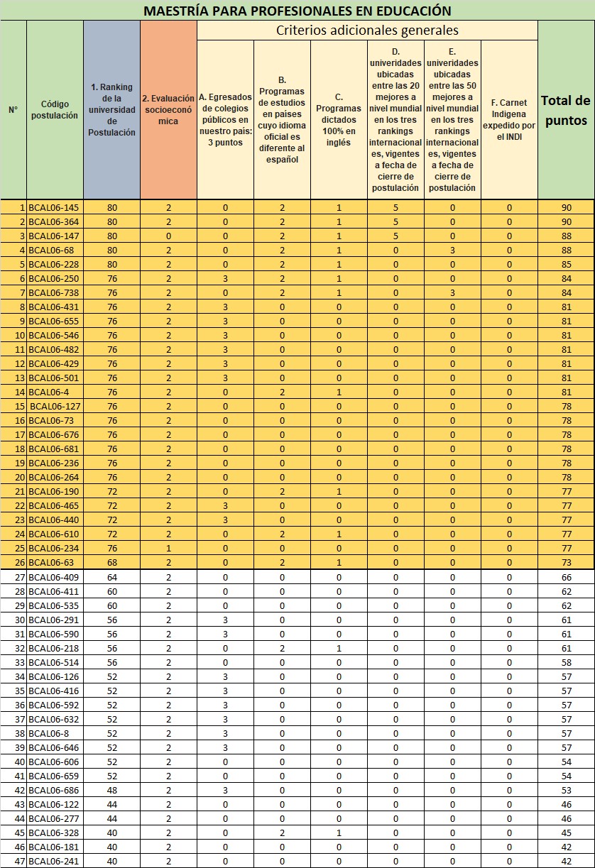Click total 73 in BCAL06-63 row

[566, 562]
